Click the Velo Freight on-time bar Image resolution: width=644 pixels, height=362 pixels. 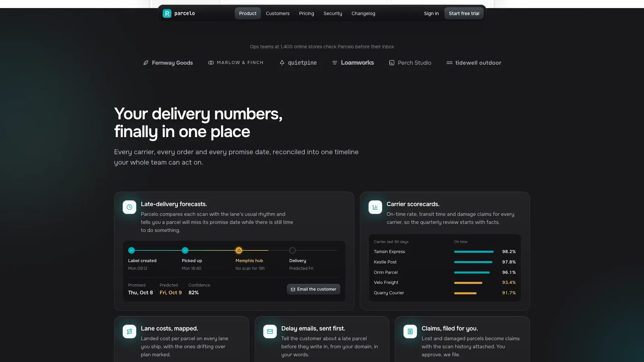coord(468,283)
